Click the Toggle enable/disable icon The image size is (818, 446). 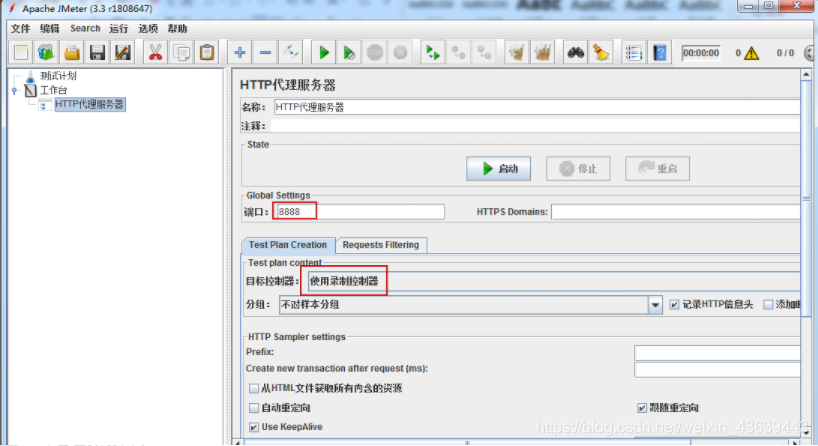291,53
